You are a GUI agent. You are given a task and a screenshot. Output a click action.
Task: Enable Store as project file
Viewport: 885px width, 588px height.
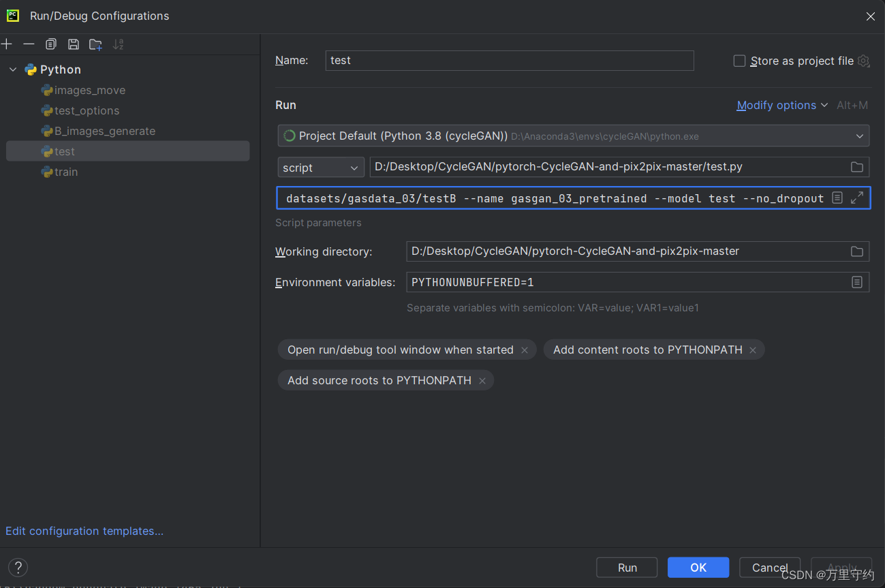(x=739, y=61)
